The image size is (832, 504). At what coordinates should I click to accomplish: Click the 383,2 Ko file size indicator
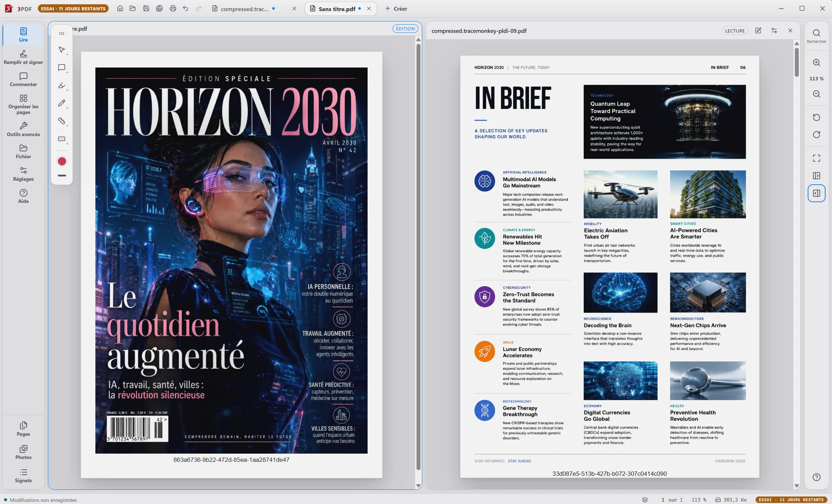(731, 500)
